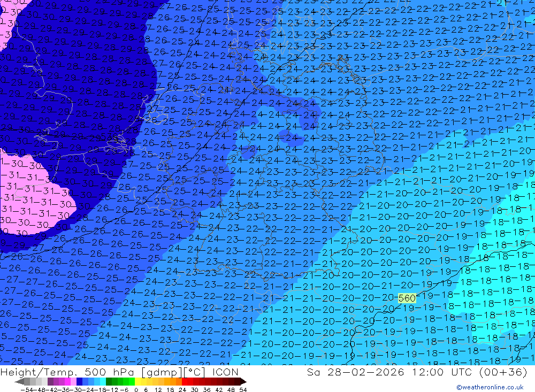Pick the bright red legend swatch
The image size is (535, 392).
tap(185, 381)
